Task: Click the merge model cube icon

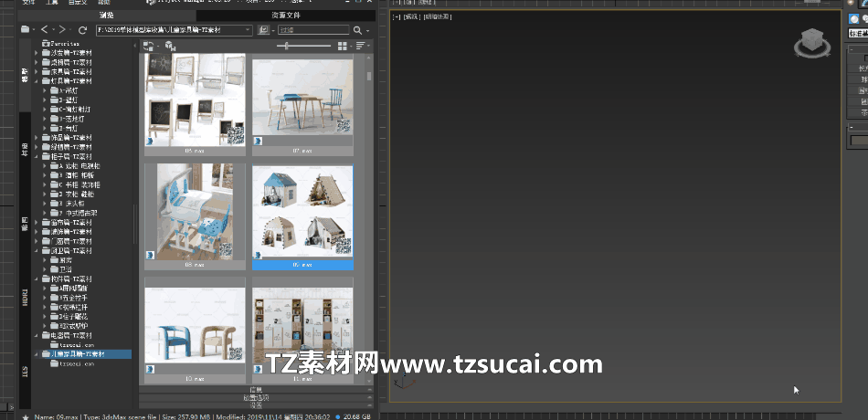Action: coord(169,46)
